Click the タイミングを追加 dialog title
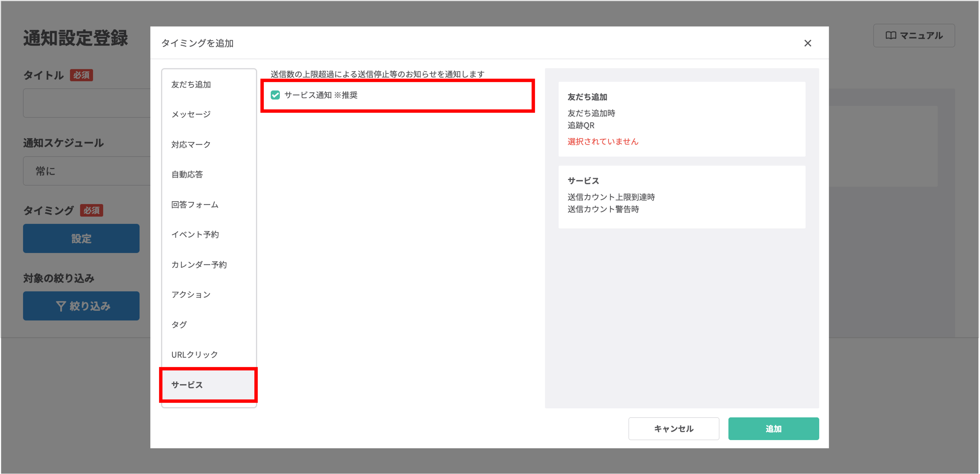This screenshot has height=474, width=980. click(x=197, y=43)
